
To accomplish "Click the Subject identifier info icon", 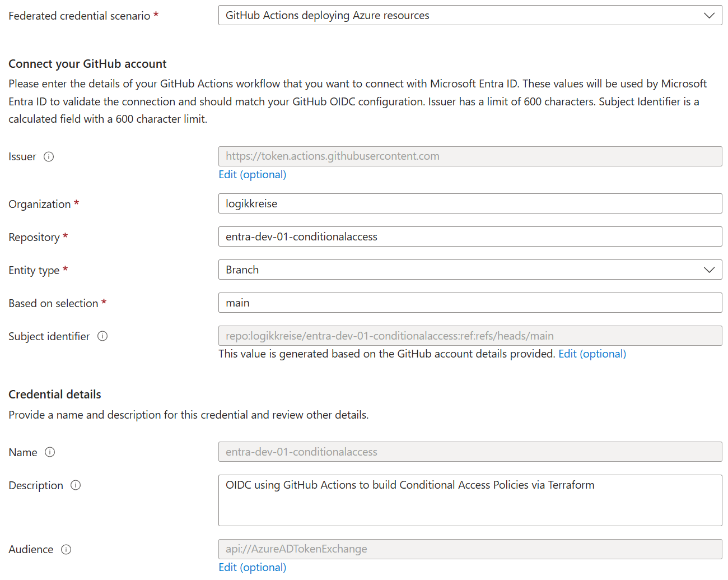I will coord(102,336).
